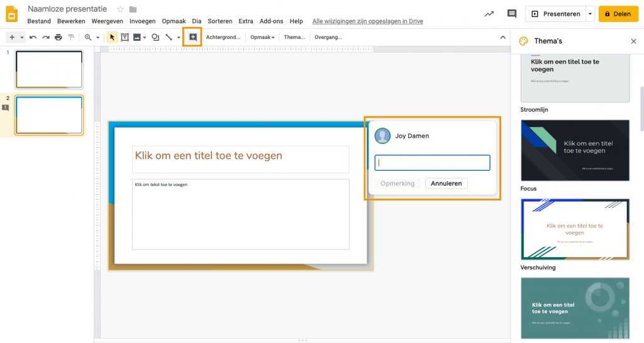This screenshot has height=343, width=644.
Task: Click the Overgang transition button
Action: pos(328,37)
